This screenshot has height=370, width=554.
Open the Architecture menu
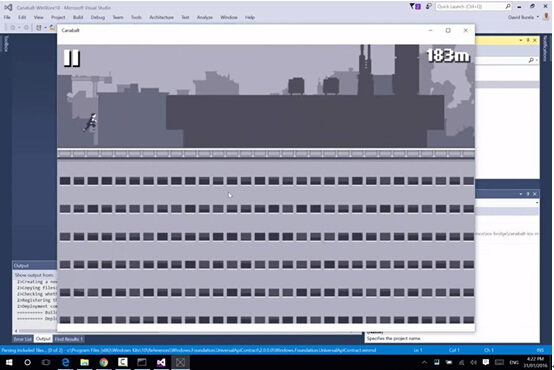tap(161, 17)
